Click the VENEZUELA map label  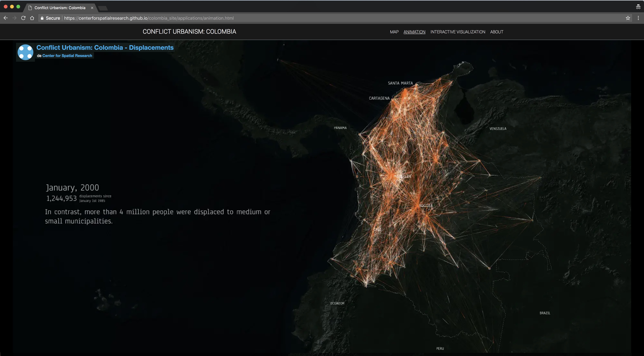point(498,129)
